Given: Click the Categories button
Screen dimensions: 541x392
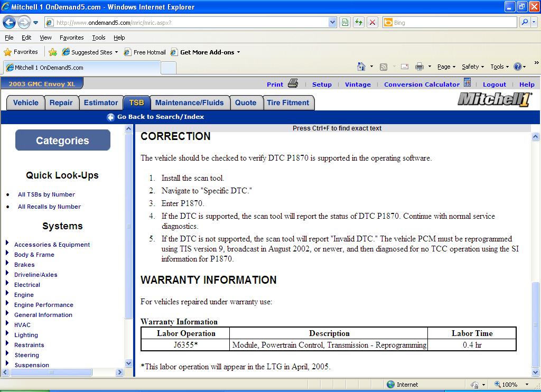Looking at the screenshot, I should 63,140.
